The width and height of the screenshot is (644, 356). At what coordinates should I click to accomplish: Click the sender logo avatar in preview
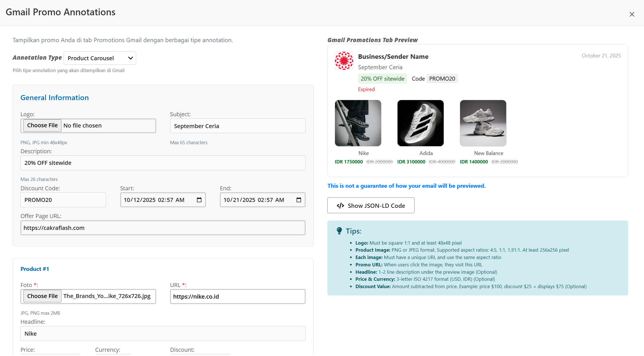344,61
